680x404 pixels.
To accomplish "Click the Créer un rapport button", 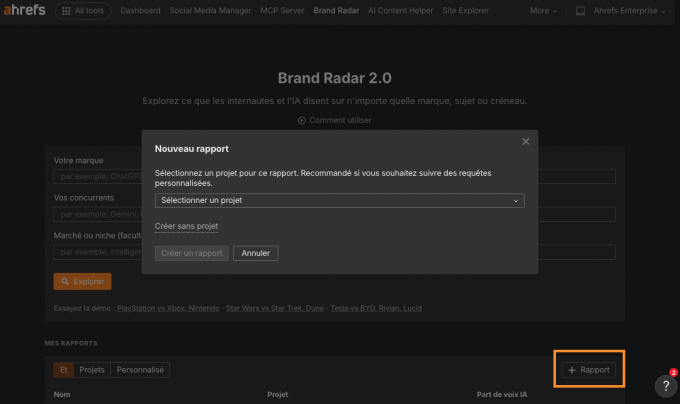I will 191,253.
